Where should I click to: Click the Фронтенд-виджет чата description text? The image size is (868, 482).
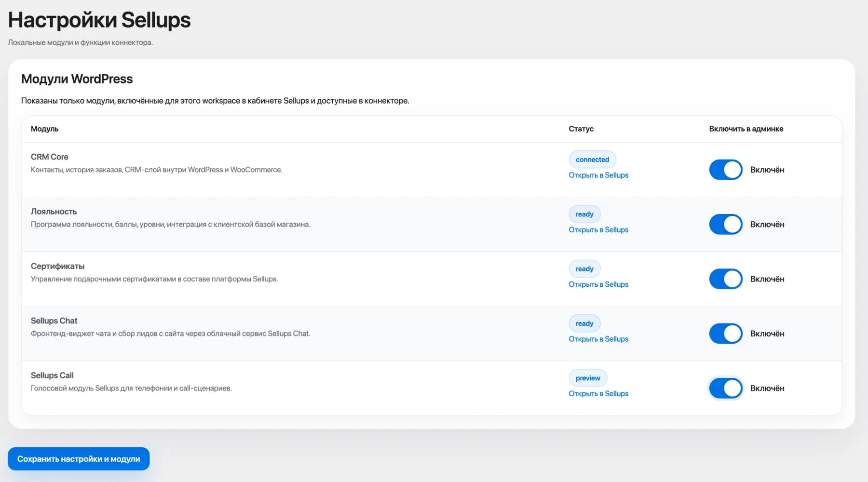coord(170,334)
